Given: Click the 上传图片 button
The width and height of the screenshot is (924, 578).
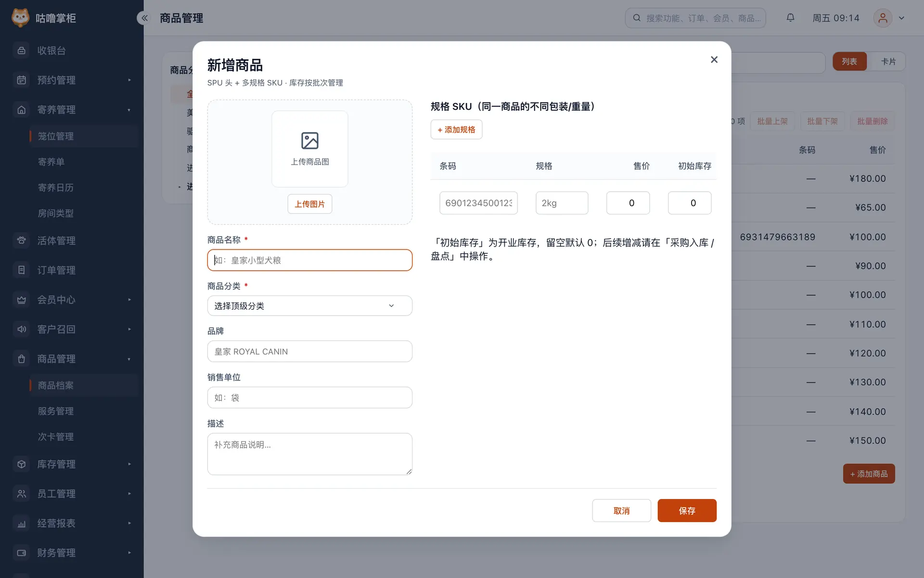Looking at the screenshot, I should pyautogui.click(x=310, y=204).
